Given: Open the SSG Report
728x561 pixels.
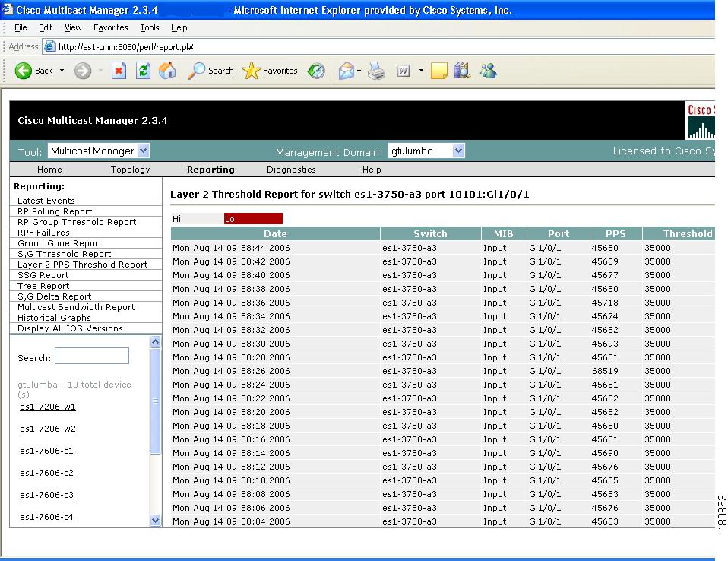Looking at the screenshot, I should [x=43, y=275].
